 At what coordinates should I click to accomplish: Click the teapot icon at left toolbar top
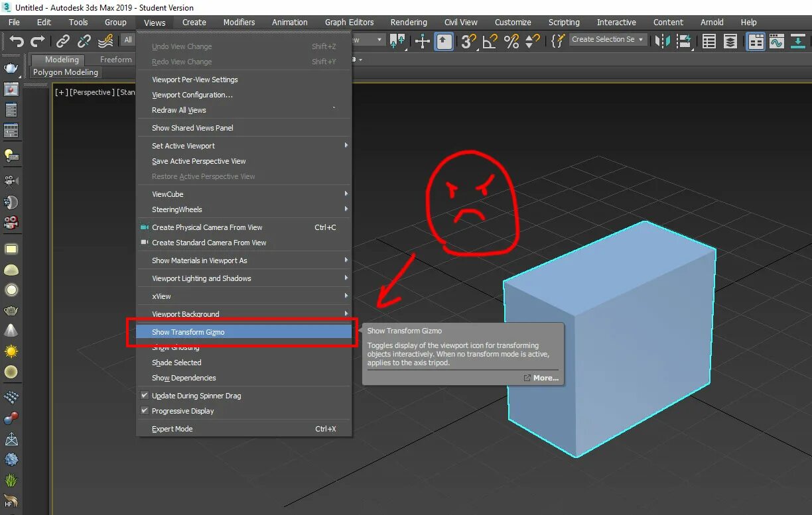coord(11,68)
